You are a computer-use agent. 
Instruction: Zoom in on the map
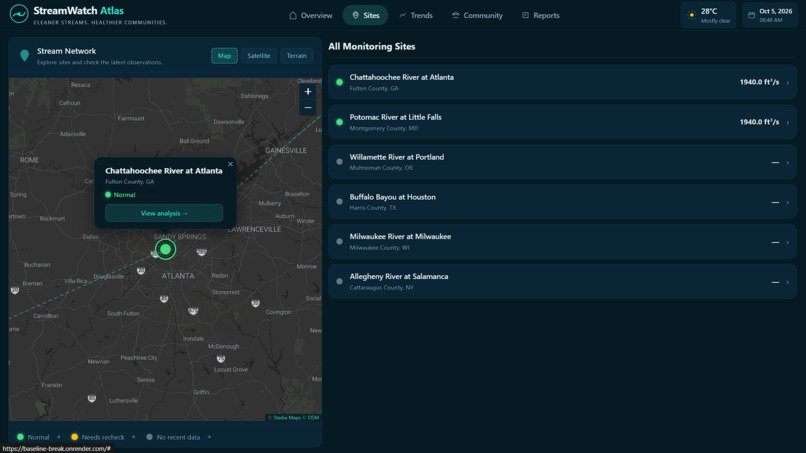307,92
